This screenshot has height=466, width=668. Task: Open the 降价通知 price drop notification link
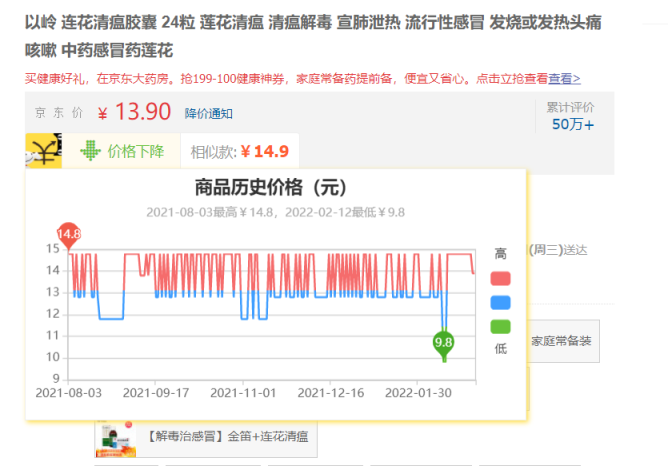tap(208, 113)
